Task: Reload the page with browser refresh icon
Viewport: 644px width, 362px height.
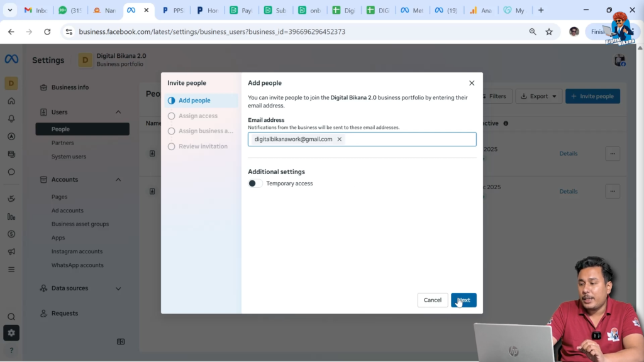Action: [x=47, y=31]
